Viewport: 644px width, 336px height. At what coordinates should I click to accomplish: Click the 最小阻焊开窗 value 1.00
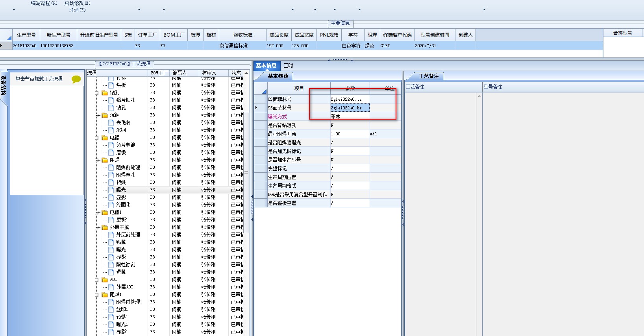(350, 134)
